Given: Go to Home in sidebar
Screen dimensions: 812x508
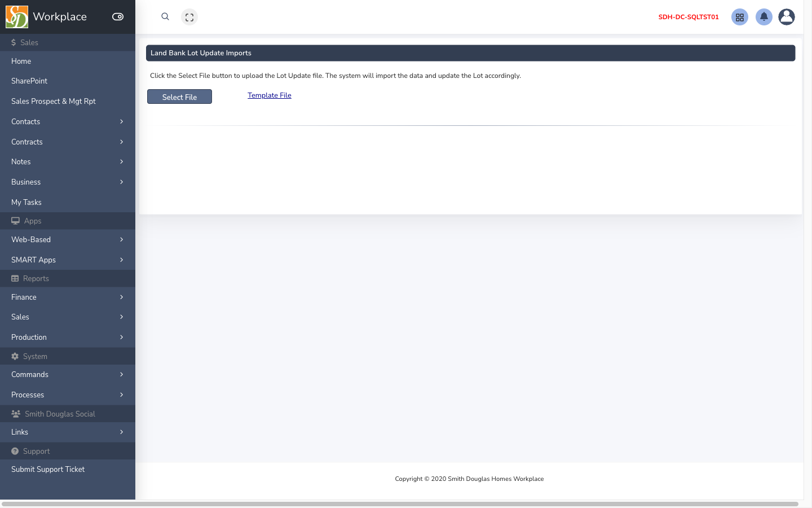Looking at the screenshot, I should pyautogui.click(x=68, y=61).
